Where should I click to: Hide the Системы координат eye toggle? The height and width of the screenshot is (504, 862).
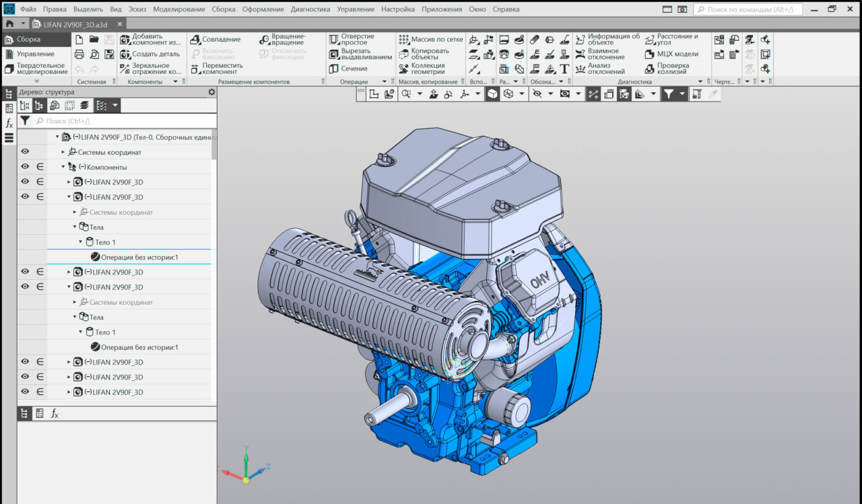click(x=25, y=152)
